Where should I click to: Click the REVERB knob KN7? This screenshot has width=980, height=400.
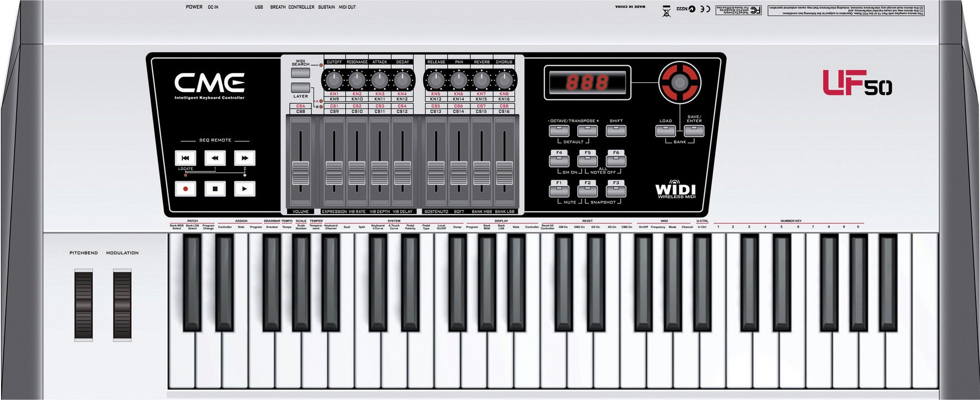[x=481, y=81]
